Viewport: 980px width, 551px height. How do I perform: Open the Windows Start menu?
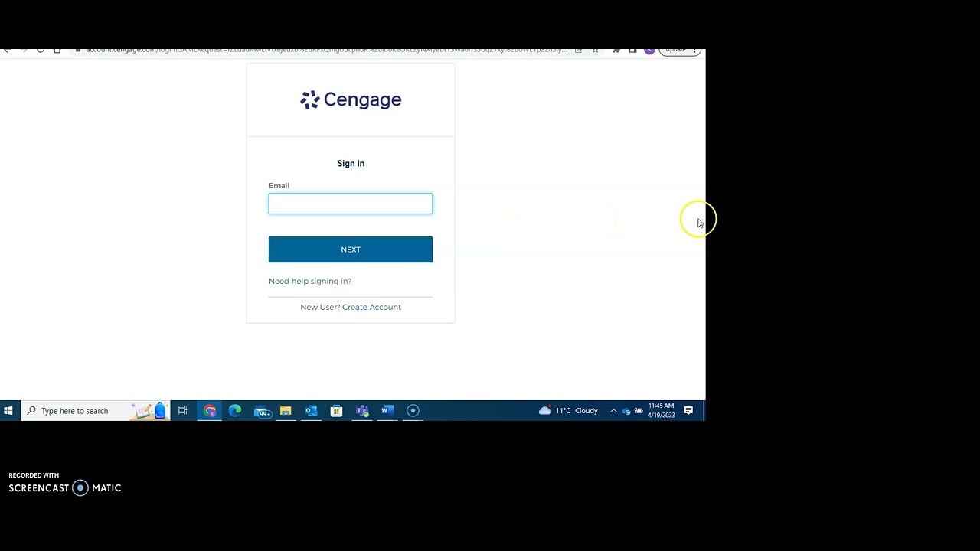click(x=8, y=411)
